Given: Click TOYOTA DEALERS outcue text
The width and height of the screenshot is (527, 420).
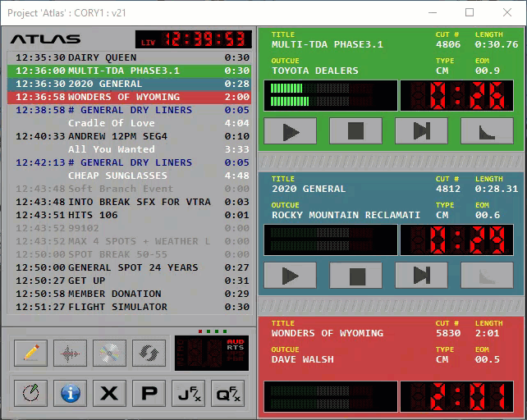Looking at the screenshot, I should 315,71.
